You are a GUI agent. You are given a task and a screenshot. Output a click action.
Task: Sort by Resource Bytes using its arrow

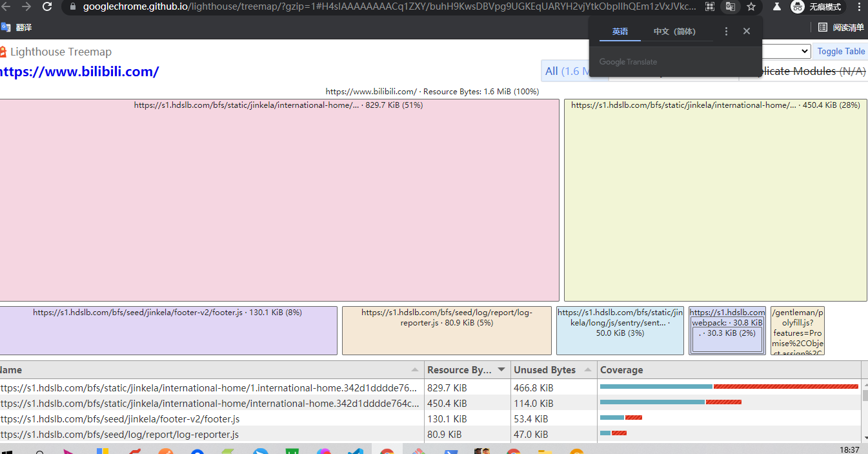tap(501, 370)
